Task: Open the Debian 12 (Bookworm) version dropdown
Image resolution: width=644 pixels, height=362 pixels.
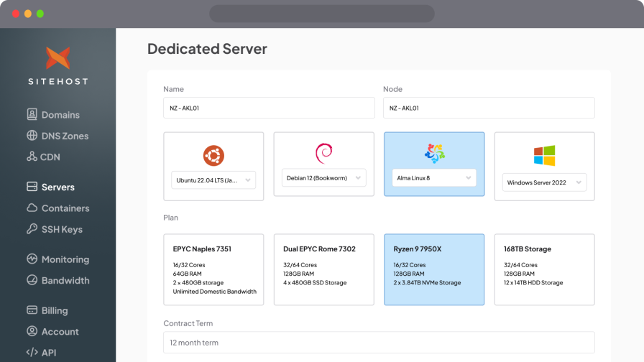Action: click(x=323, y=177)
